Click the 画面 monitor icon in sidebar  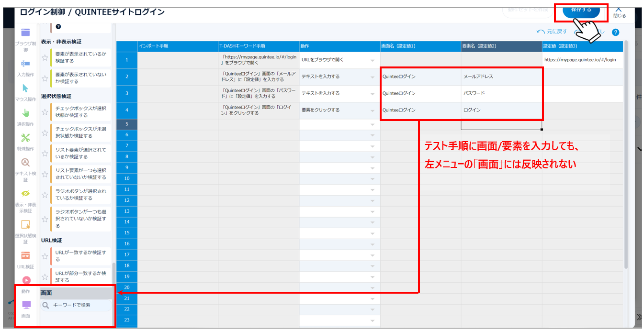(26, 305)
